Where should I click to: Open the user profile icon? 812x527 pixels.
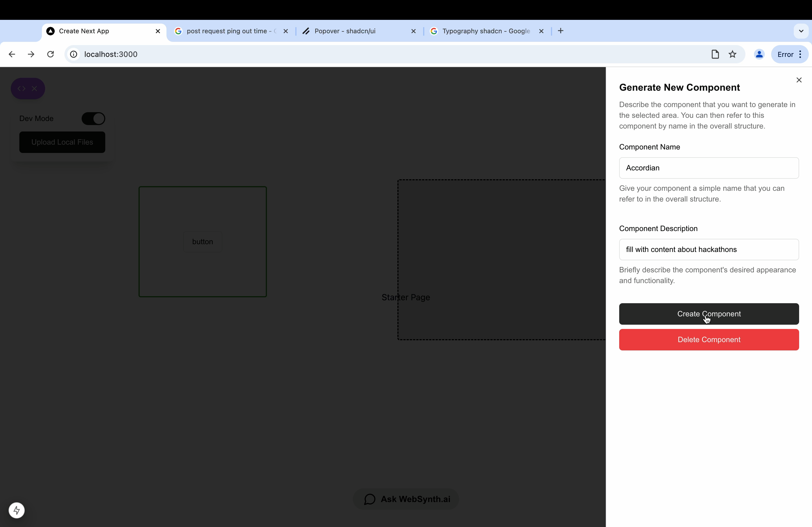coord(759,54)
